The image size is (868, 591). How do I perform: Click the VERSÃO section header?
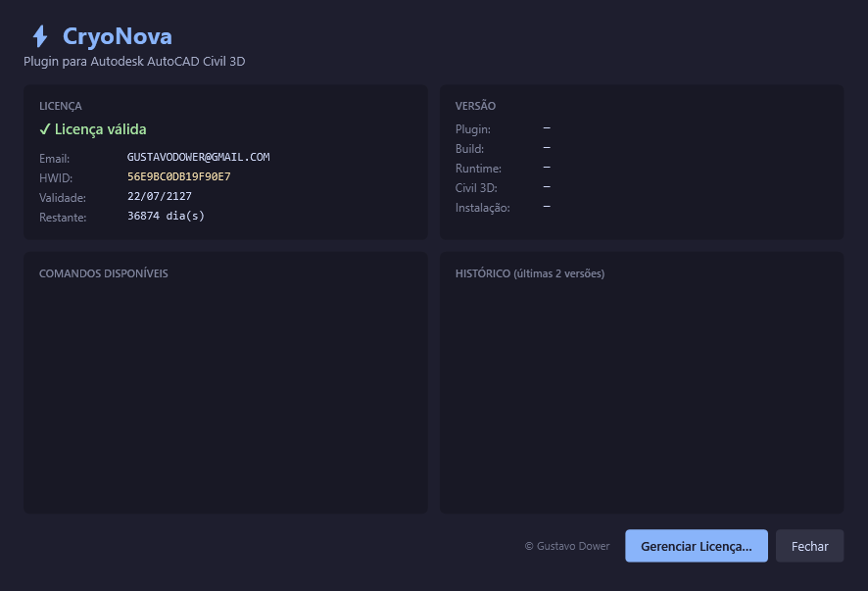[475, 106]
